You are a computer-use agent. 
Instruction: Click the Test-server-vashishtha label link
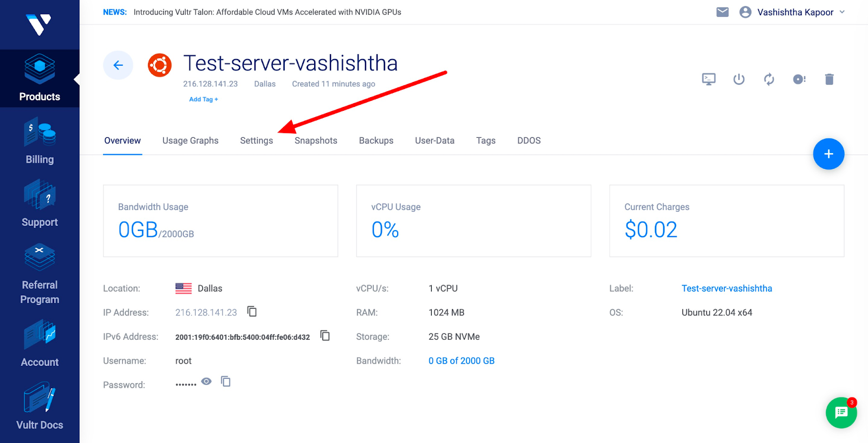click(727, 288)
